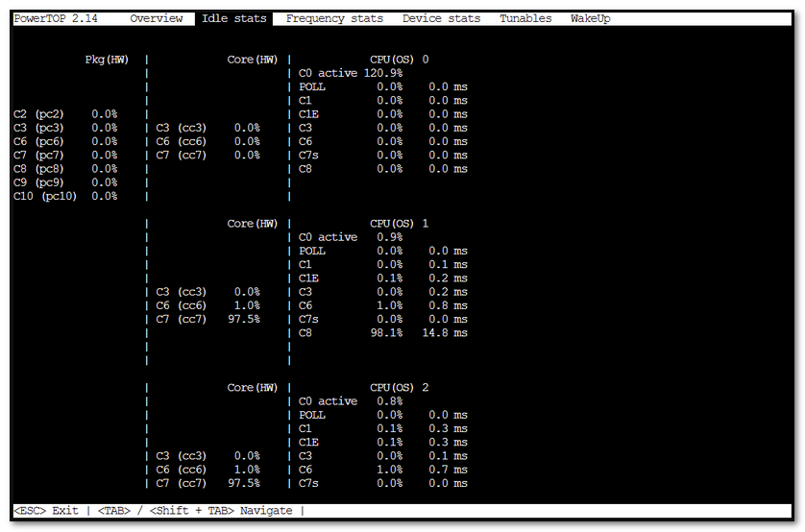Select the 14.8 ms duration value
Screen dimensions: 805x532
tap(445, 333)
